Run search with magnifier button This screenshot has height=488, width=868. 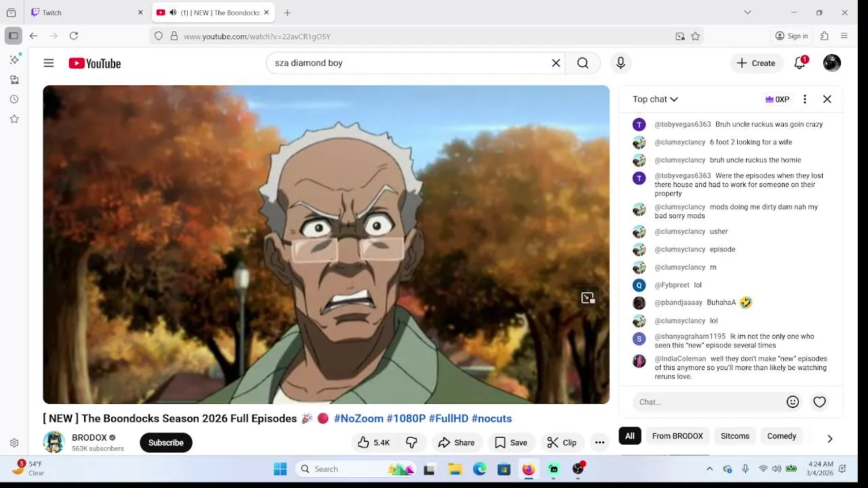tap(583, 63)
